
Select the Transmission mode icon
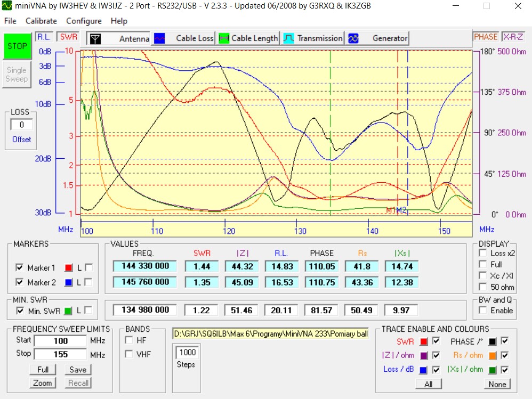(288, 38)
